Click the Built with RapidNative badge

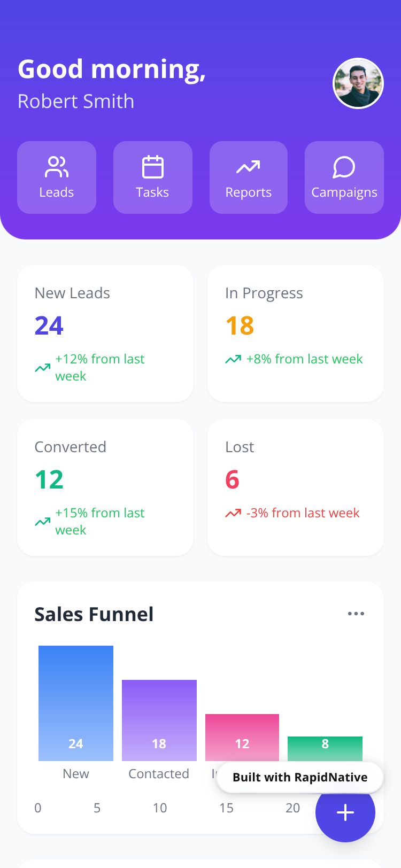[x=300, y=777]
